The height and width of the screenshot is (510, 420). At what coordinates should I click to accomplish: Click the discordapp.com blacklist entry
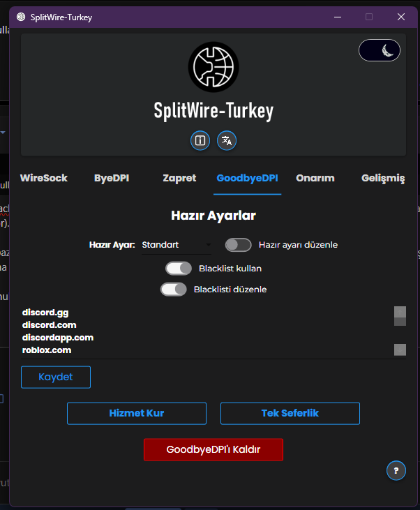58,338
